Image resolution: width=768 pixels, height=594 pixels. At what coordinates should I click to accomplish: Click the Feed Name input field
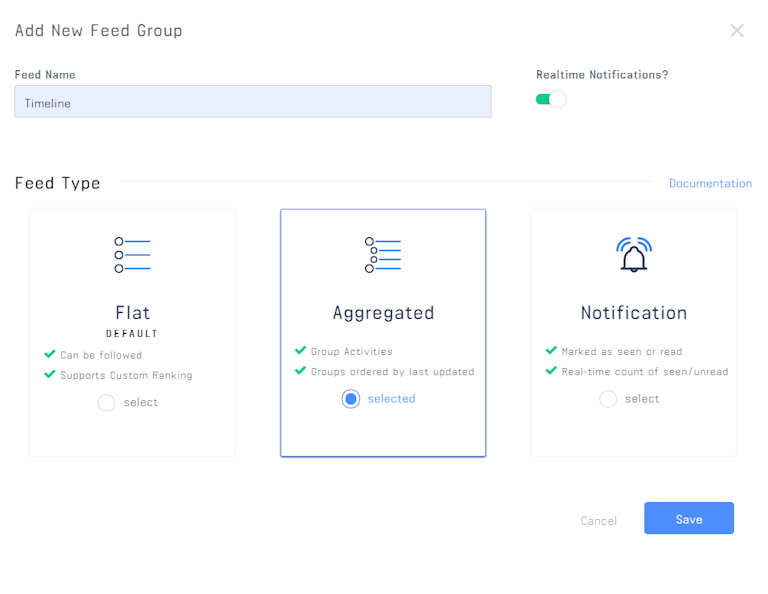(253, 101)
